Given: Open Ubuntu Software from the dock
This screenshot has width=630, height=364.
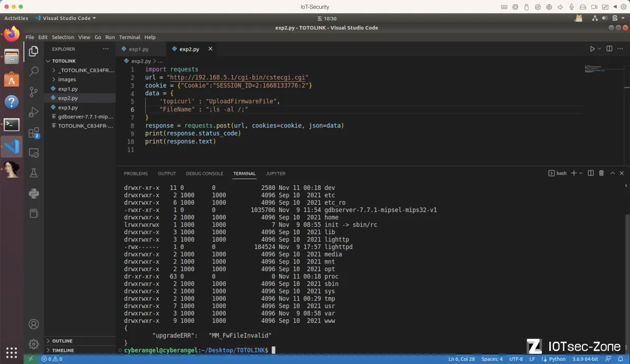Looking at the screenshot, I should pyautogui.click(x=12, y=80).
